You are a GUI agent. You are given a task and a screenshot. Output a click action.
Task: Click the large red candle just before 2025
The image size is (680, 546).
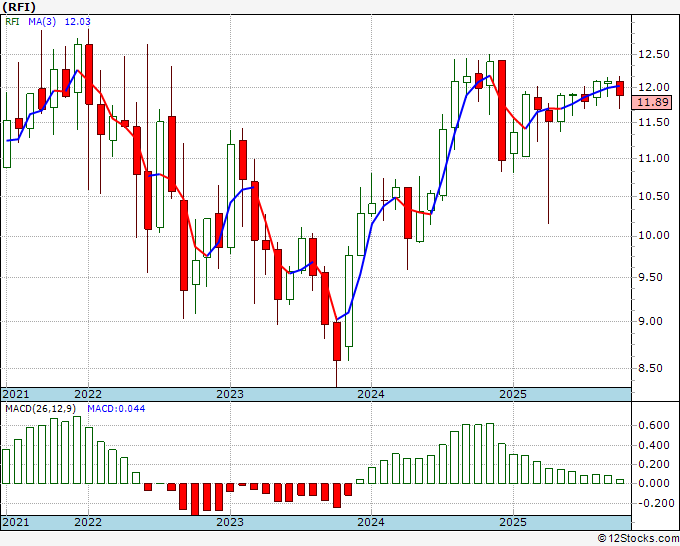click(502, 111)
